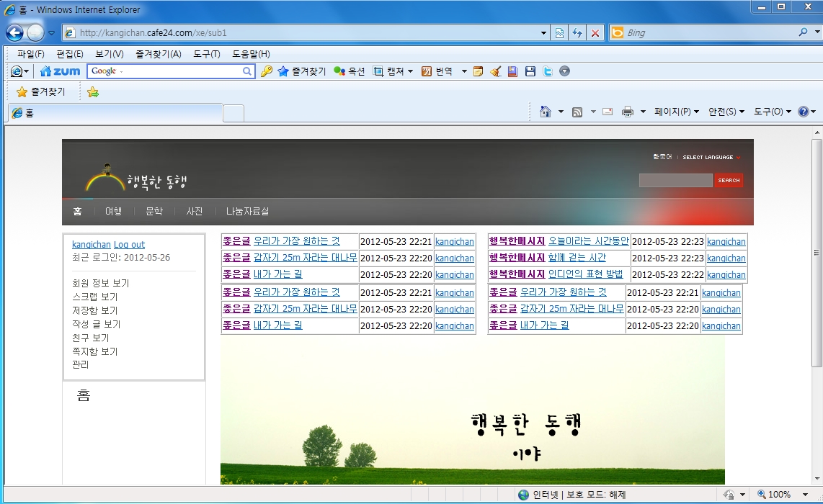Click the RSS feed icon
823x504 pixels.
point(577,112)
